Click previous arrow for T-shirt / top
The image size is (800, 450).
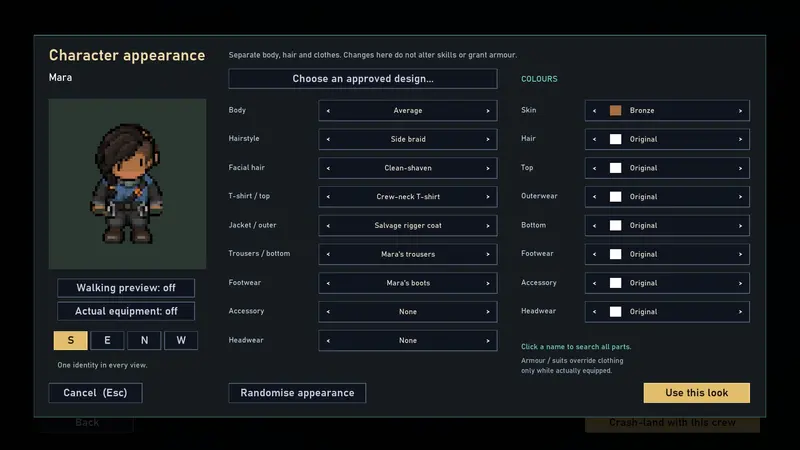(x=328, y=197)
